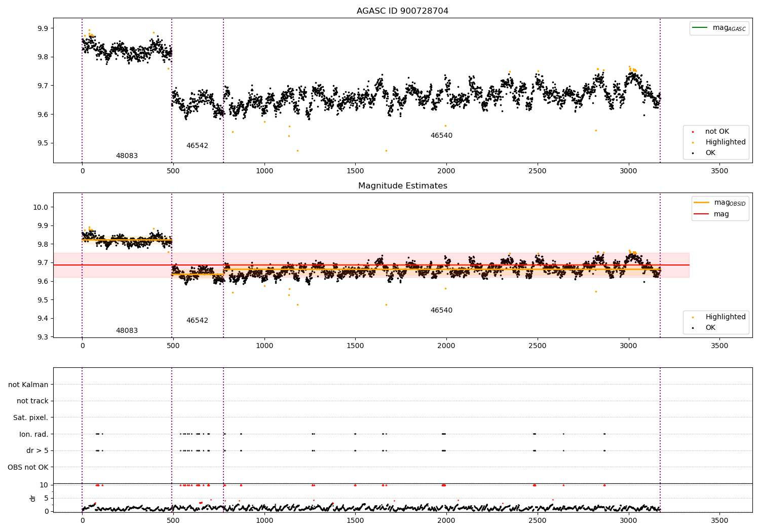Click obsid label 48083 in Magnitude Estimates plot
This screenshot has height=532, width=760.
(127, 331)
